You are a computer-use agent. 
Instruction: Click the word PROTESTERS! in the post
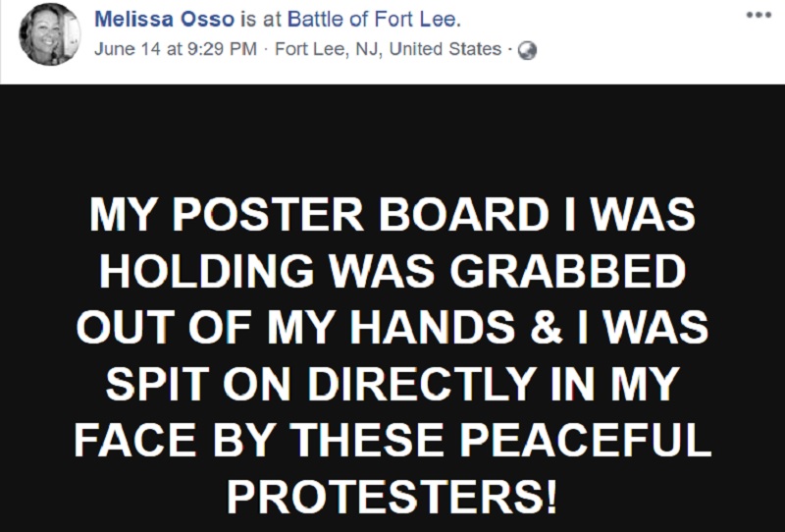click(392, 497)
